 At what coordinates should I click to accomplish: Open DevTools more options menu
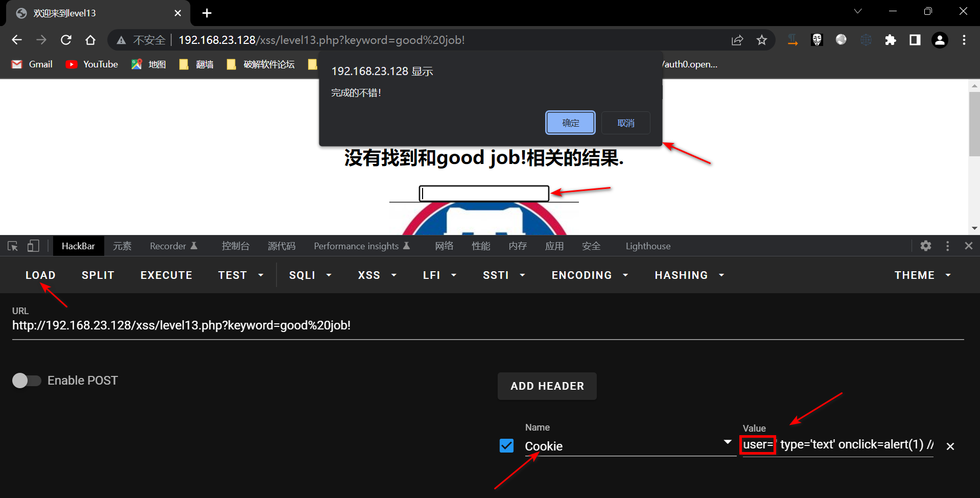947,246
